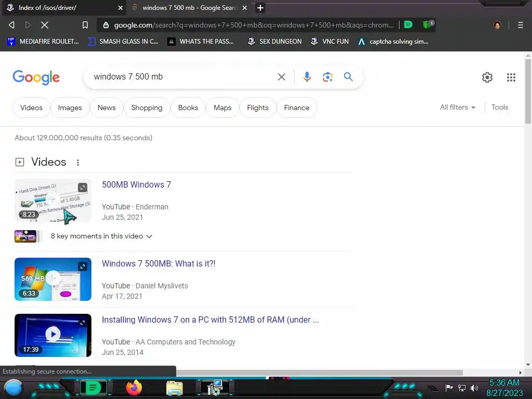Filter results by Flights
532x399 pixels.
258,108
